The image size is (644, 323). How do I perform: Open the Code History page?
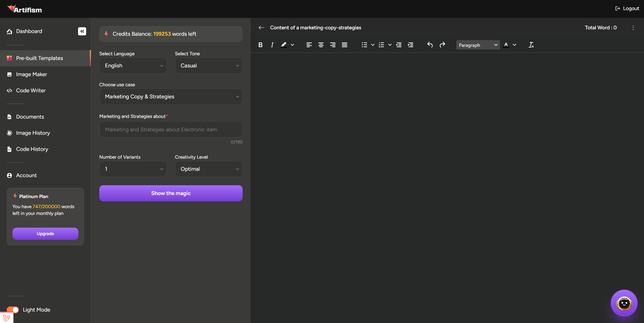[32, 149]
